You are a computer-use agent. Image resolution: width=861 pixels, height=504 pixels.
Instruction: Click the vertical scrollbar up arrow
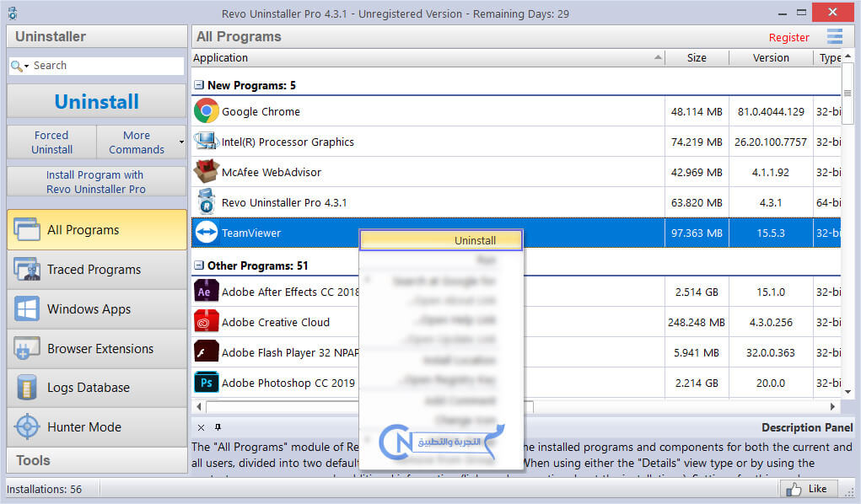click(x=848, y=56)
